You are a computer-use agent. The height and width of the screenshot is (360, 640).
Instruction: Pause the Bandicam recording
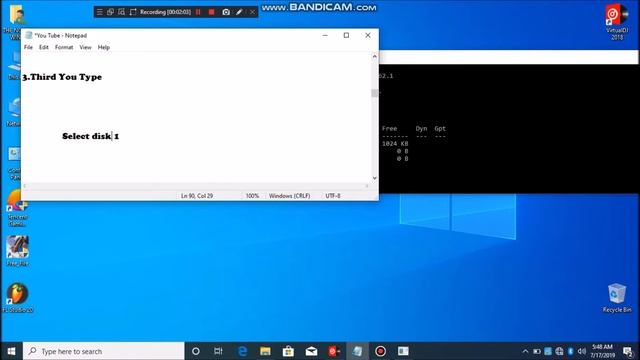(x=198, y=12)
